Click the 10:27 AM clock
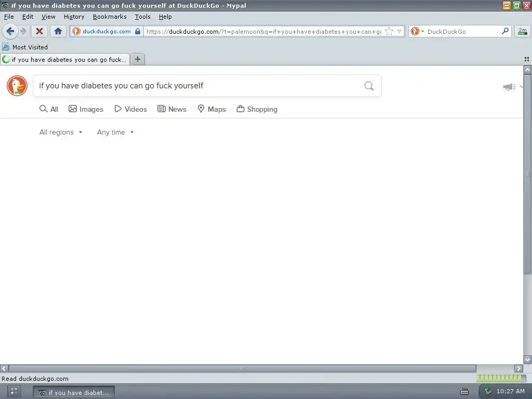 (x=510, y=391)
